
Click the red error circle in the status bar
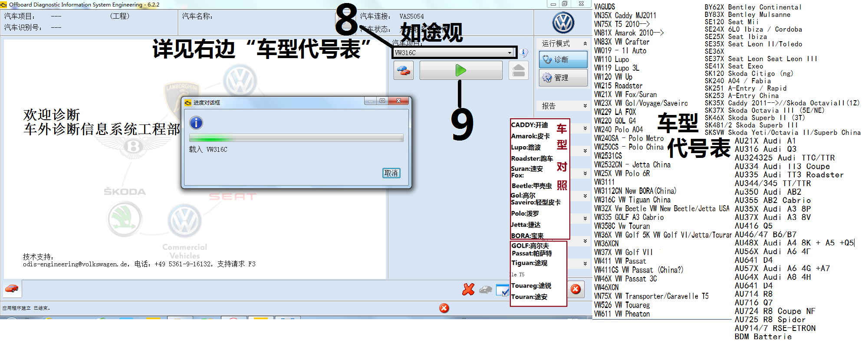(444, 308)
